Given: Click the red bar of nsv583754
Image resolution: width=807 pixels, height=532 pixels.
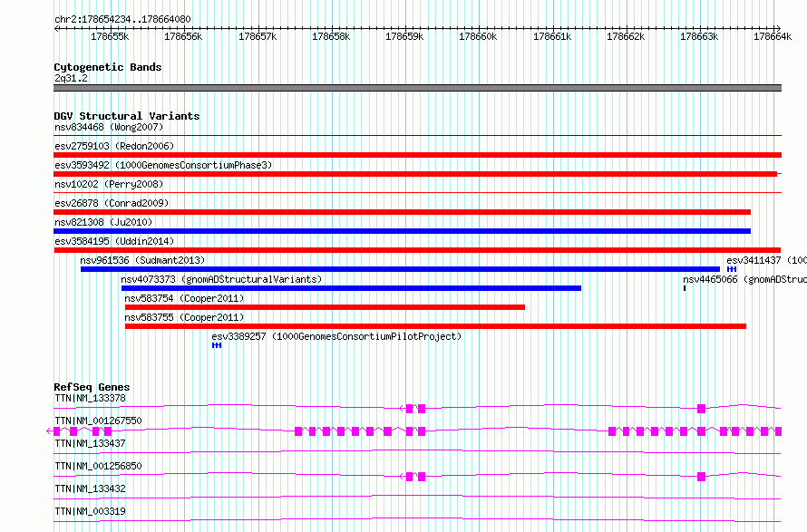Looking at the screenshot, I should 325,307.
